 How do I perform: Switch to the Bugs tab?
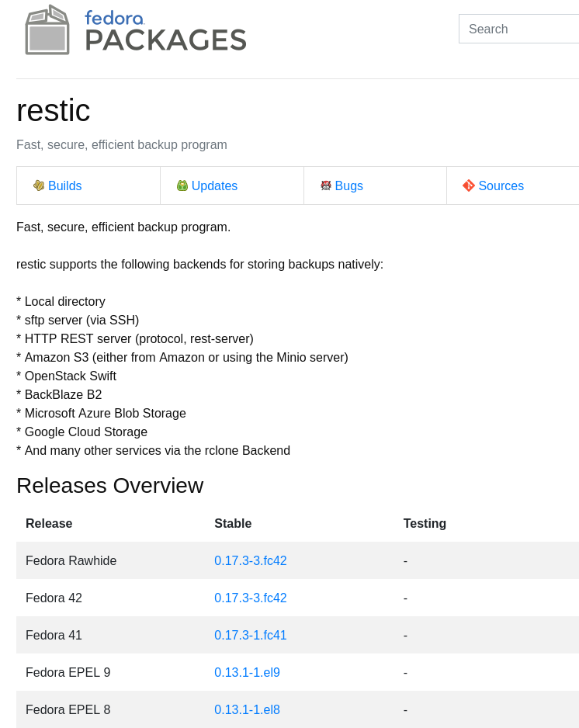348,185
